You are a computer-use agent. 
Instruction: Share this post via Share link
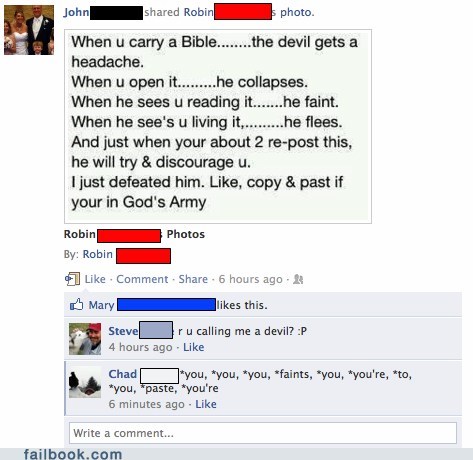pos(193,279)
